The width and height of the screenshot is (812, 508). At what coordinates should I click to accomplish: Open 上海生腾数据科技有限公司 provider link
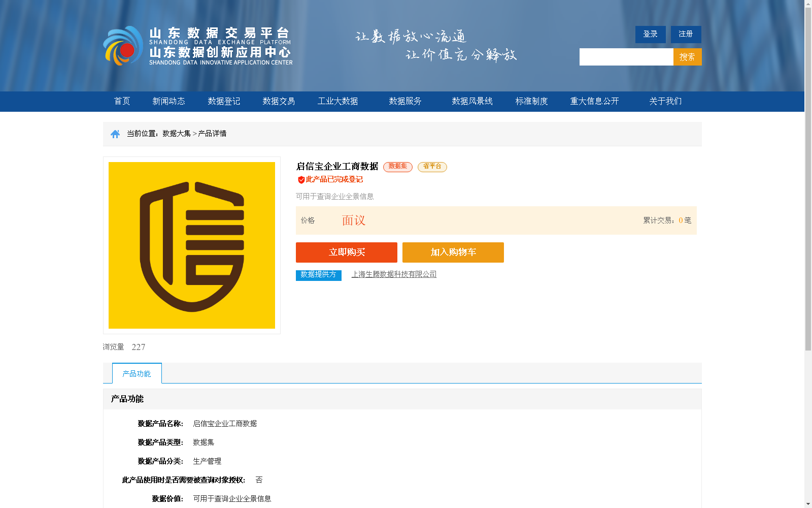pos(394,274)
